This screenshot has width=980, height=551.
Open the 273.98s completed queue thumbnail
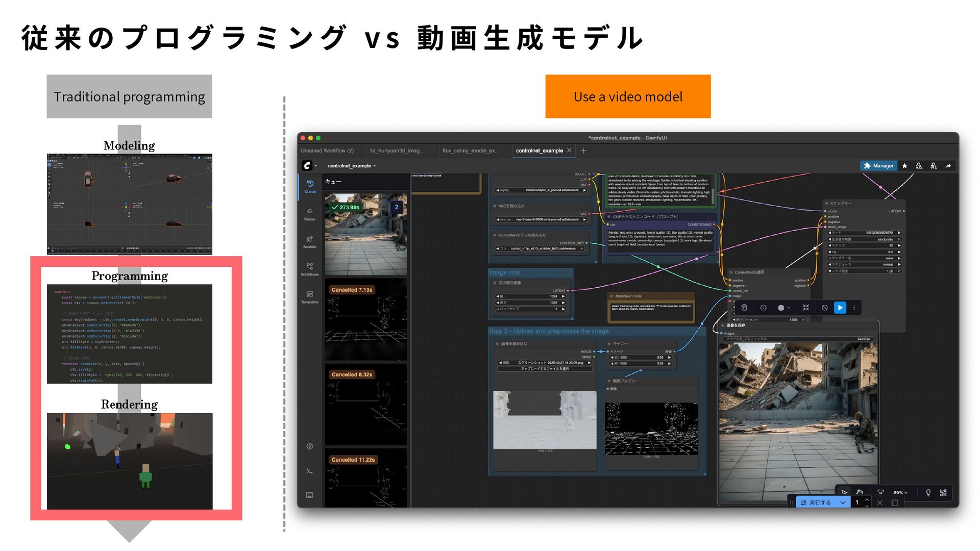[x=365, y=235]
